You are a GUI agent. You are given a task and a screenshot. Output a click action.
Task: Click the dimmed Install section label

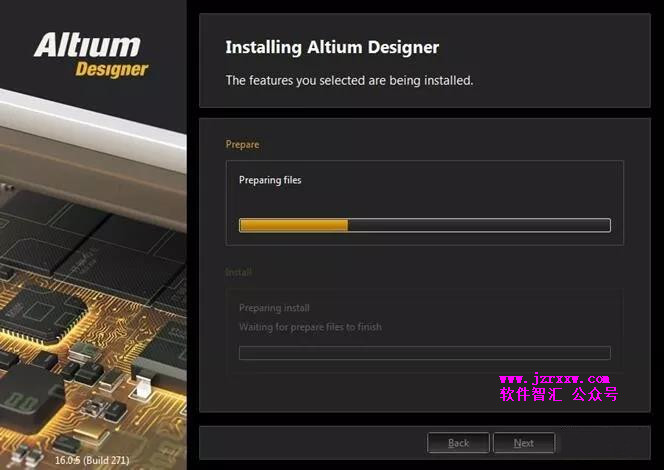(238, 272)
